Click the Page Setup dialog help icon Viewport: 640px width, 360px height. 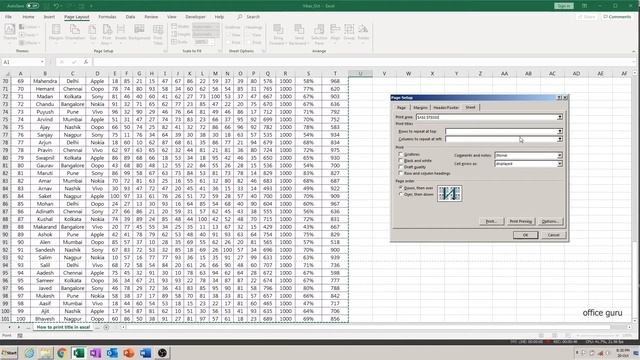point(559,98)
